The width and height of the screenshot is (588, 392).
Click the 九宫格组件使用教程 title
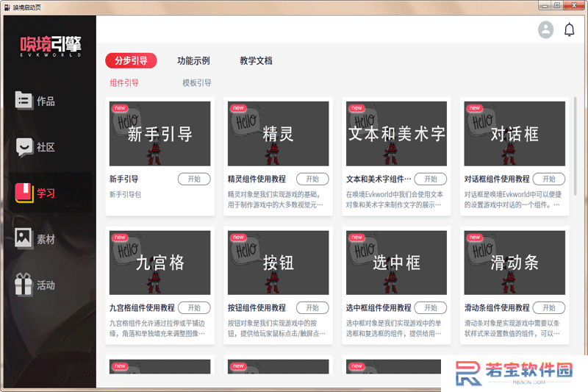(142, 307)
